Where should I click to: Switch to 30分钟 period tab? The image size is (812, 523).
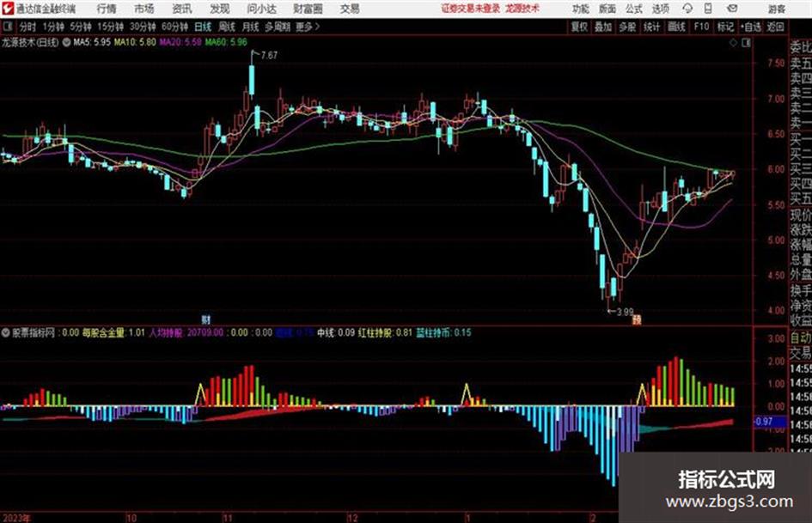[143, 27]
